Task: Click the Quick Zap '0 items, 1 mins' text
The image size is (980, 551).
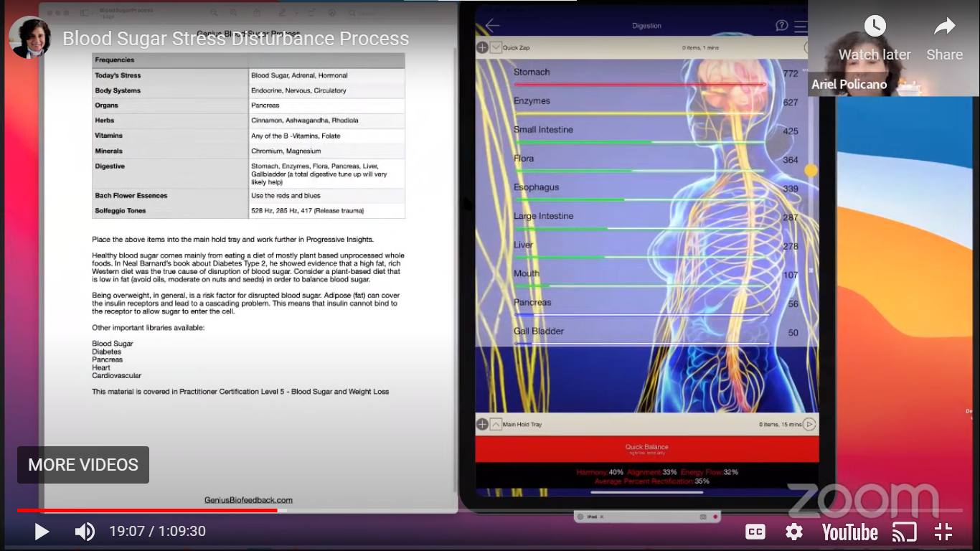Action: [700, 48]
